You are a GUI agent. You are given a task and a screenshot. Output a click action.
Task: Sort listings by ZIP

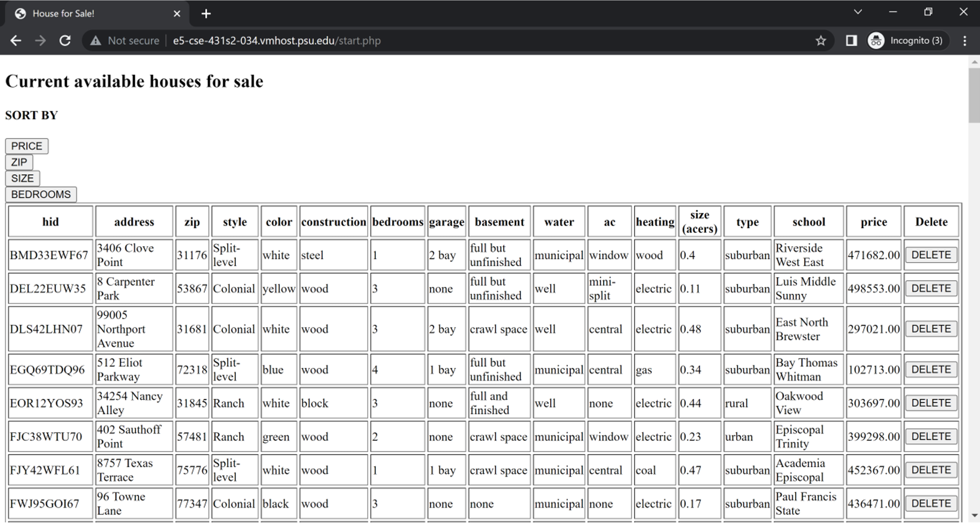click(x=19, y=162)
